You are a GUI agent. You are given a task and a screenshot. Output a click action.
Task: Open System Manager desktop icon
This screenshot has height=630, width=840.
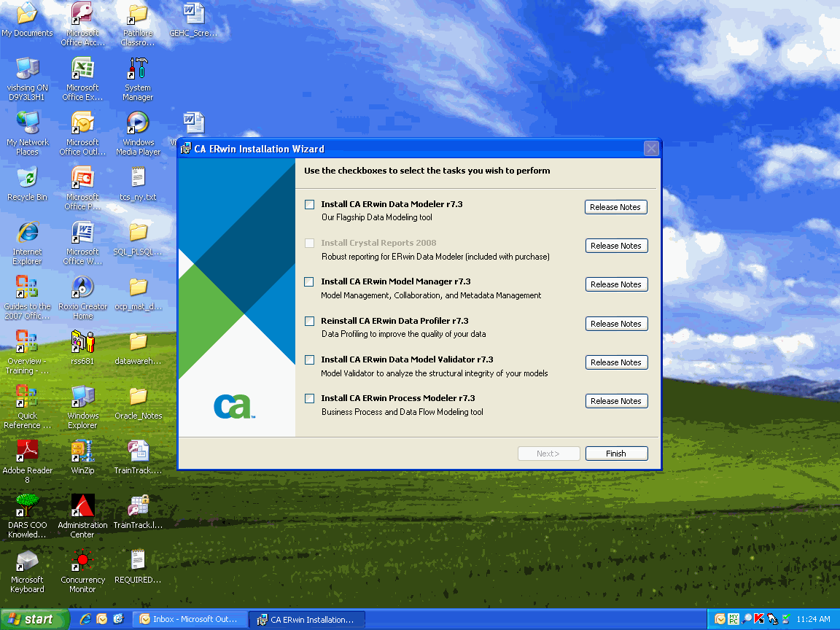pos(138,78)
